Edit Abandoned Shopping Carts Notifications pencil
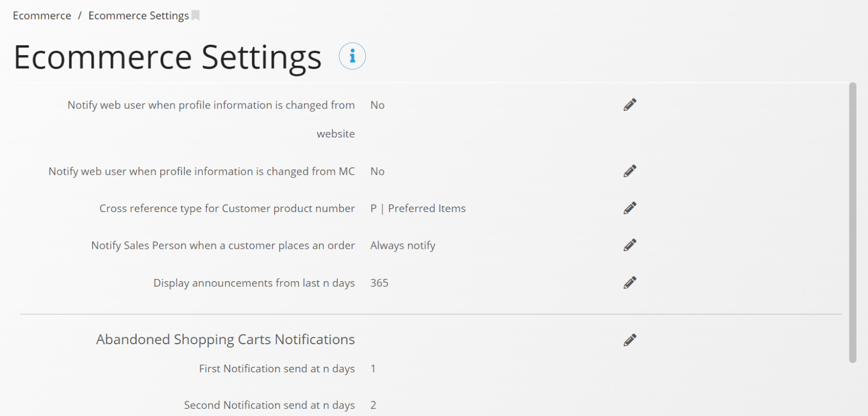 tap(630, 340)
